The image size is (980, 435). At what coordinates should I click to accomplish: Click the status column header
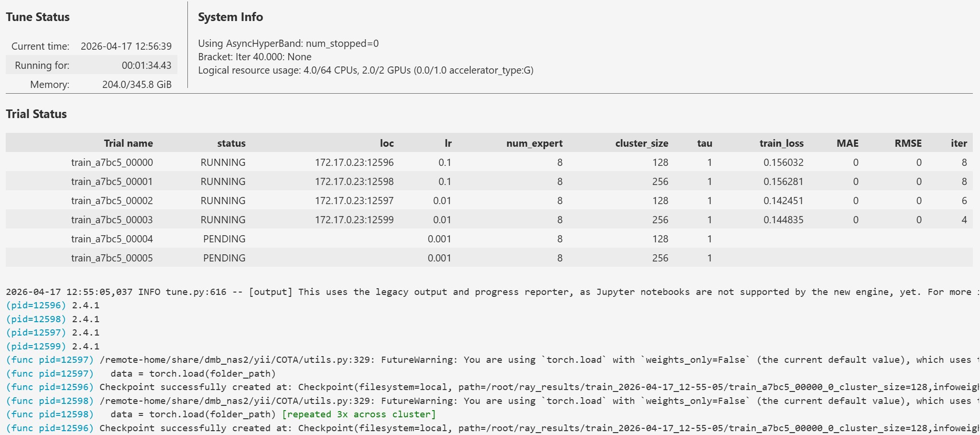231,143
